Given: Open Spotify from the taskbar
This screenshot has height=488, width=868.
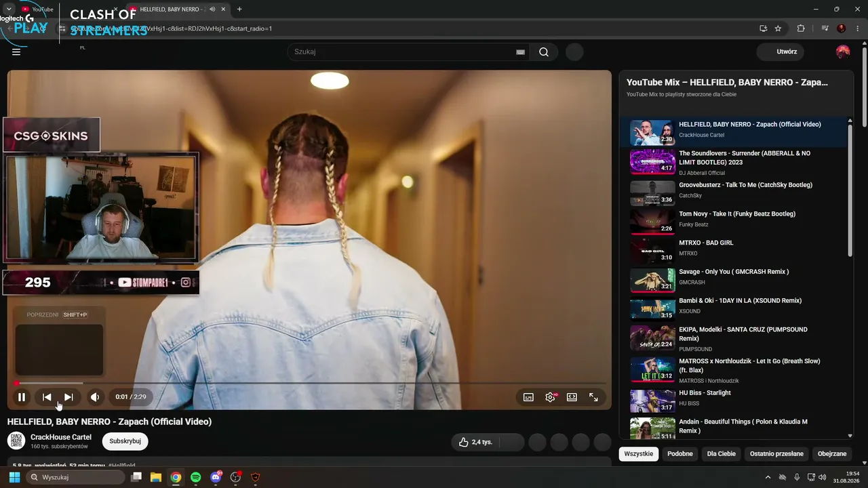Looking at the screenshot, I should click(x=196, y=477).
